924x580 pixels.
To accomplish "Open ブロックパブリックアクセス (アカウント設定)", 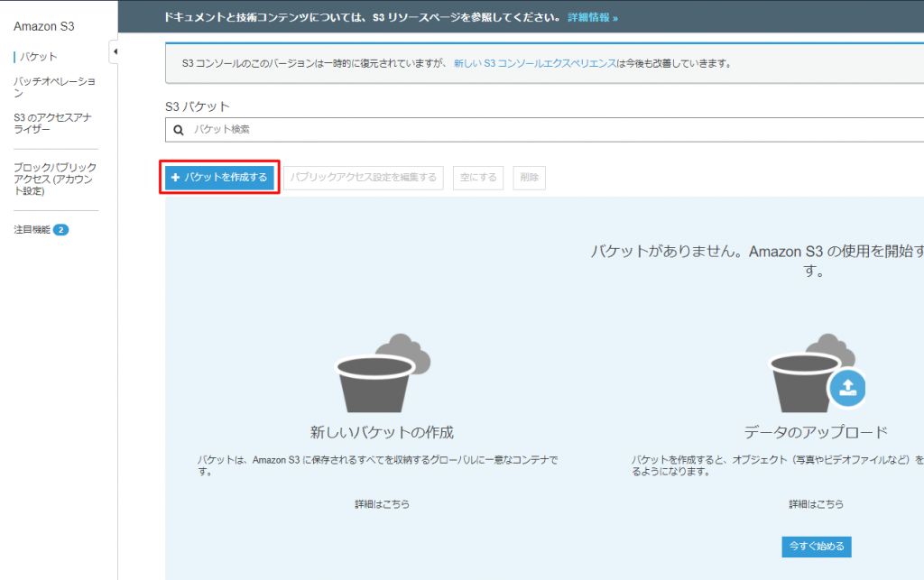I will 55,179.
